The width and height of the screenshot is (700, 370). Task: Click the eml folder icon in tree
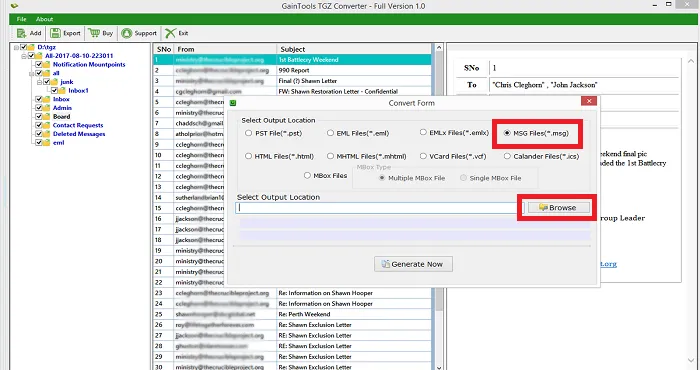tap(46, 143)
